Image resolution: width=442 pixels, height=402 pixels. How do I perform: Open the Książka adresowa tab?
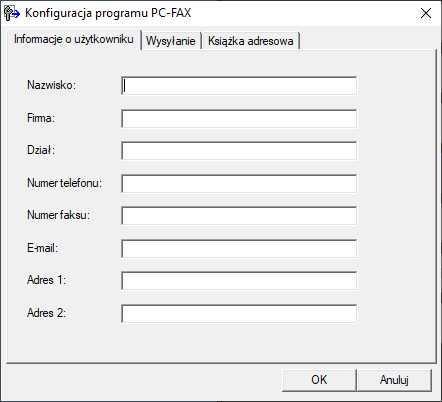[251, 41]
